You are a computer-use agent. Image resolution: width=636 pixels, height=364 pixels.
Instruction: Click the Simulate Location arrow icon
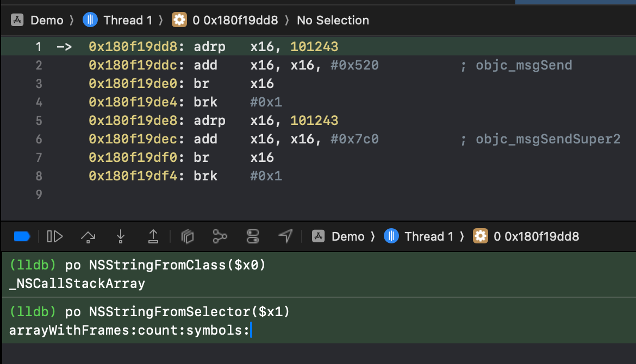pyautogui.click(x=285, y=236)
